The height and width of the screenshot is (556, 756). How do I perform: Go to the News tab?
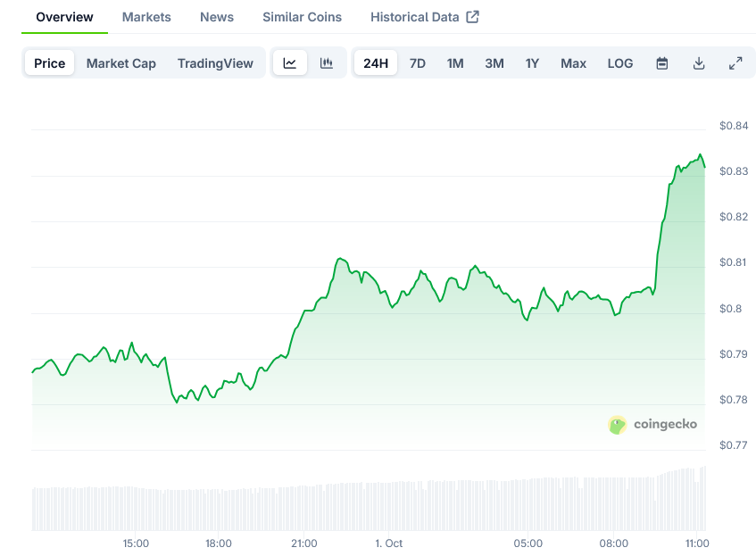click(x=217, y=17)
